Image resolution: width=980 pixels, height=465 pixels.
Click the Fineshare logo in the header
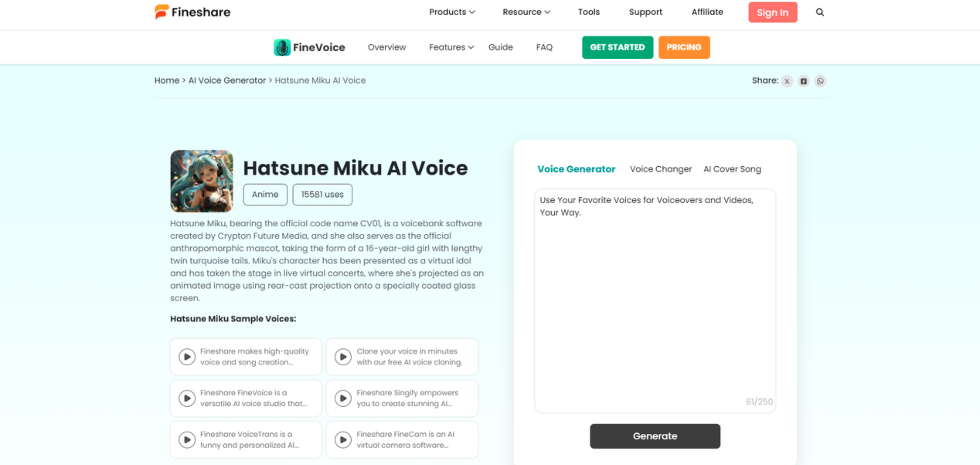[x=192, y=12]
